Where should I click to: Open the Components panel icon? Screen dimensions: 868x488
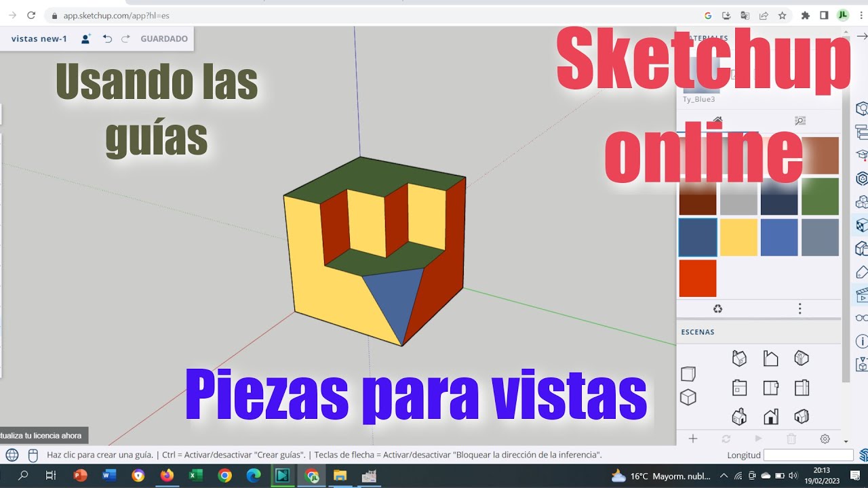pos(862,202)
